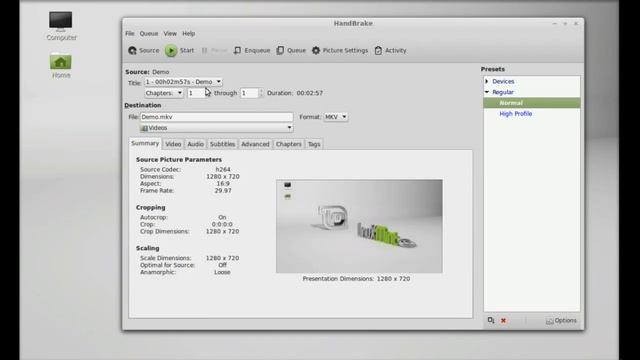Click the grayed-out Pause button
Image resolution: width=640 pixels, height=360 pixels.
[214, 51]
